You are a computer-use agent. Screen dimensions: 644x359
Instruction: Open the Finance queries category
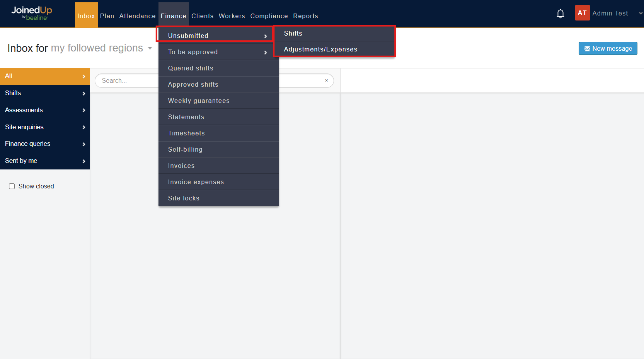pos(45,144)
